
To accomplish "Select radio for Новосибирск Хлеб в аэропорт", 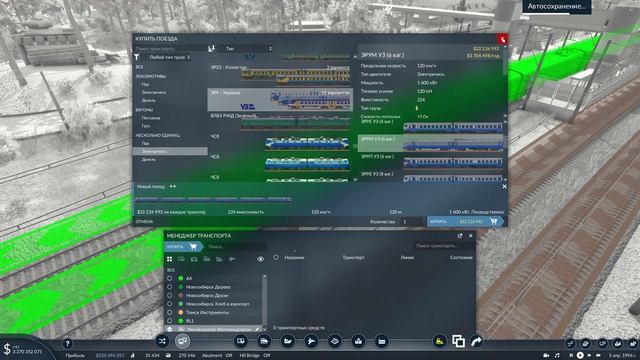I will tap(169, 304).
